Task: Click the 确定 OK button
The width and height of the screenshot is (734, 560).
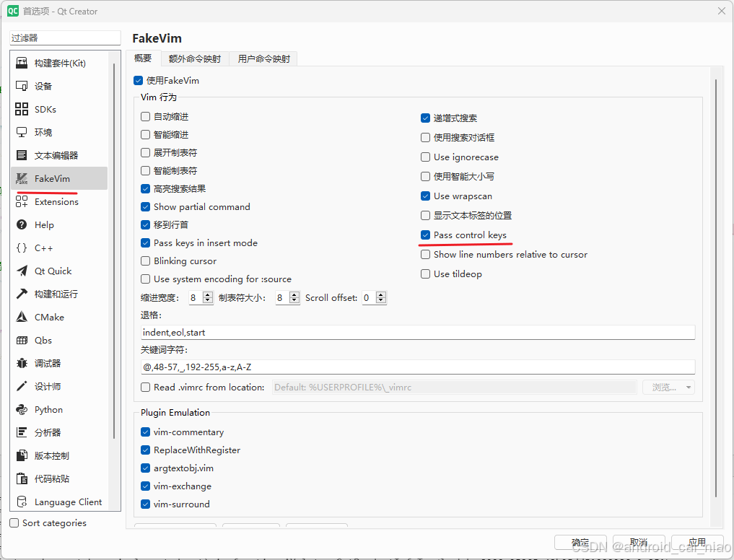Action: (580, 543)
